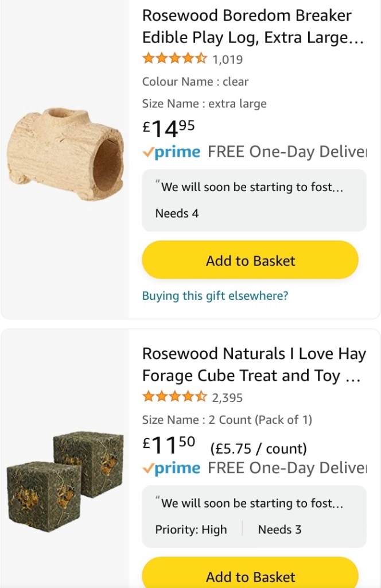
Task: Open the 1,019 reviews count
Action: [x=227, y=59]
